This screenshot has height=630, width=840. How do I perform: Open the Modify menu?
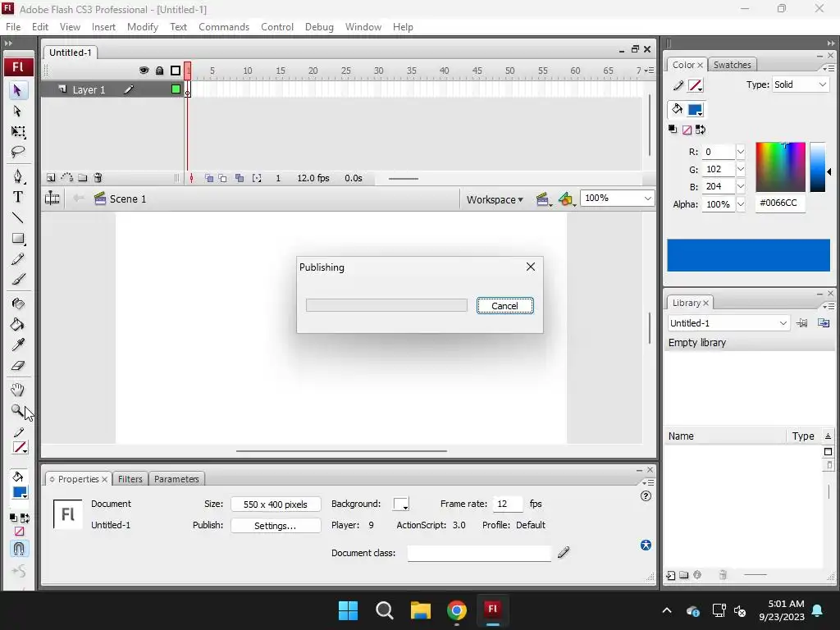pos(143,27)
